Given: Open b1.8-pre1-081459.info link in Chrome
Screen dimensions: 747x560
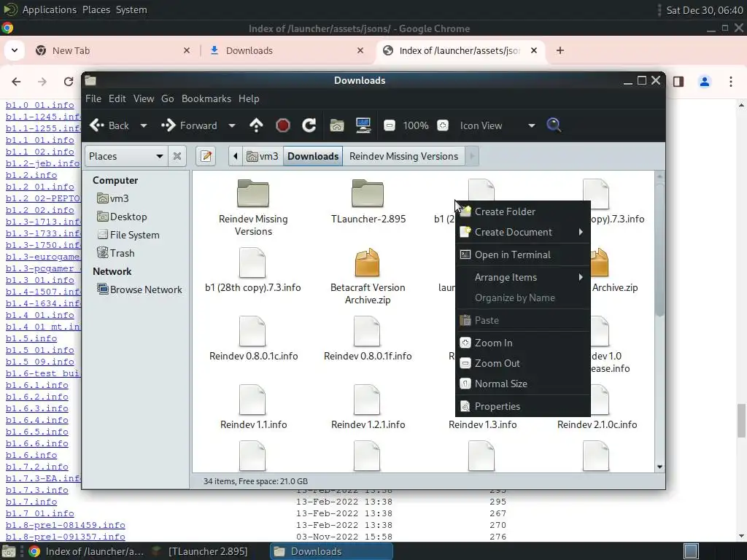Looking at the screenshot, I should (x=65, y=525).
